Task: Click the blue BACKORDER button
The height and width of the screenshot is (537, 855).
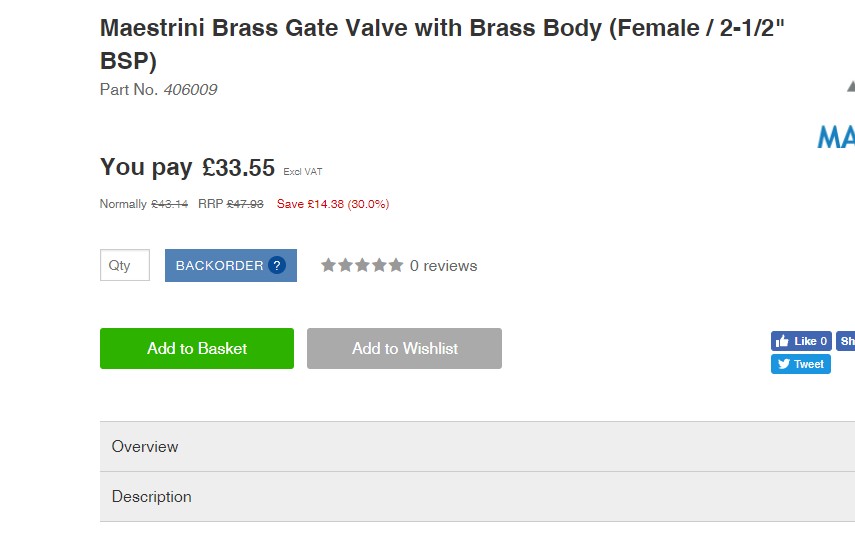Action: click(x=231, y=266)
